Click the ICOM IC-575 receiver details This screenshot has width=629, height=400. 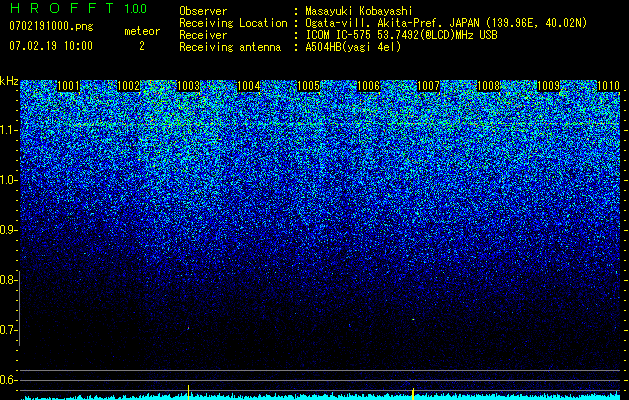[x=401, y=35]
